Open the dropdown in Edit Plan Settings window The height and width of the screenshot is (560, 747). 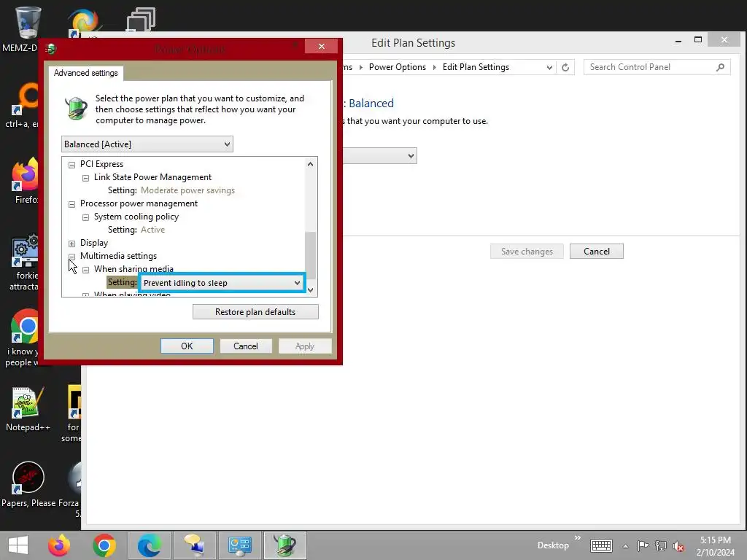click(x=380, y=156)
